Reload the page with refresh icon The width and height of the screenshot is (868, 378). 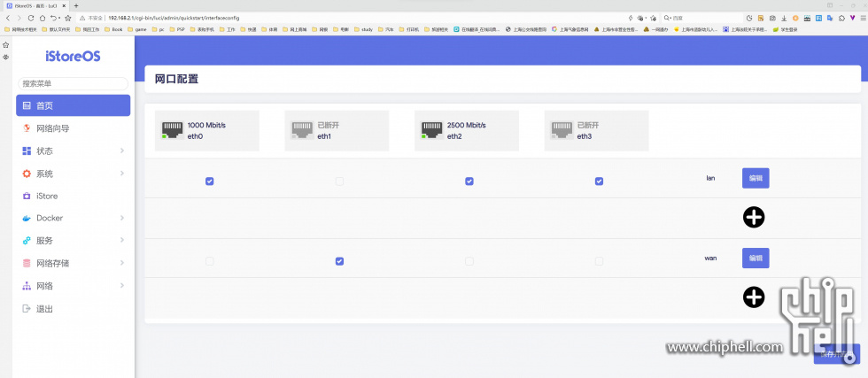click(30, 18)
